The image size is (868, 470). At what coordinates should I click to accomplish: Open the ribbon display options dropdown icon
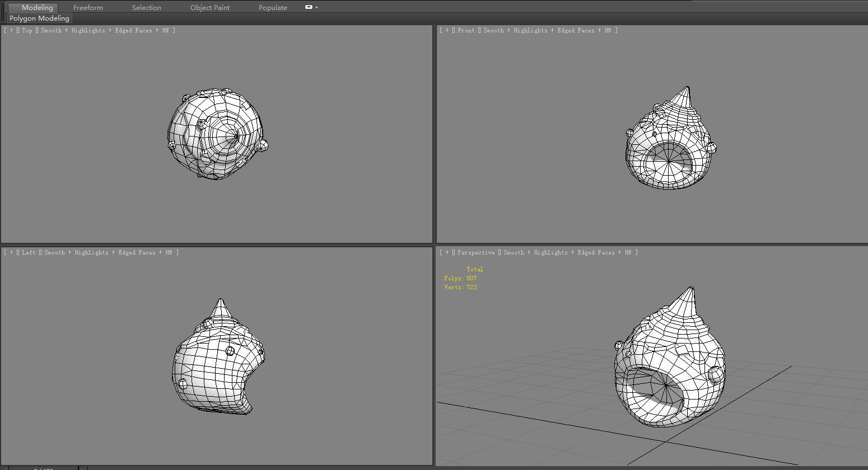[311, 7]
